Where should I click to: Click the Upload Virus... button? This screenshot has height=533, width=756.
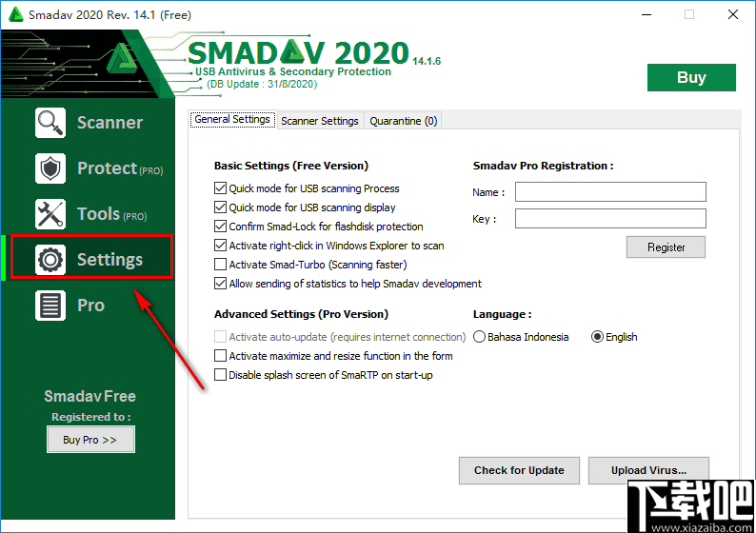648,470
